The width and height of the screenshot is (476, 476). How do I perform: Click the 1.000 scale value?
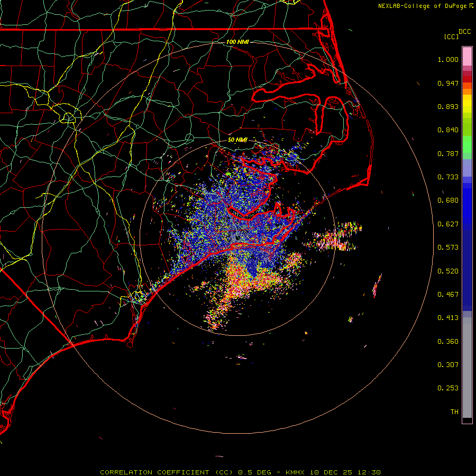(x=448, y=59)
